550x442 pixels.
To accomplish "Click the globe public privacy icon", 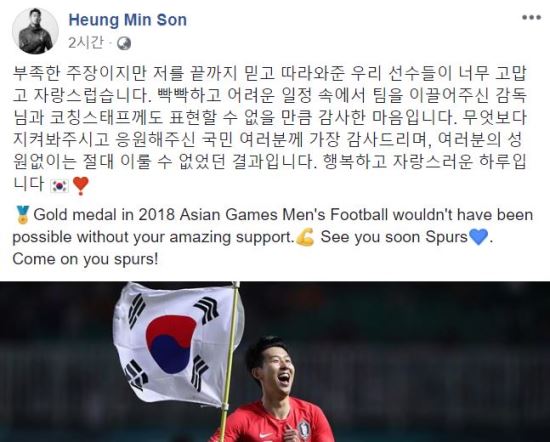I will pos(124,43).
